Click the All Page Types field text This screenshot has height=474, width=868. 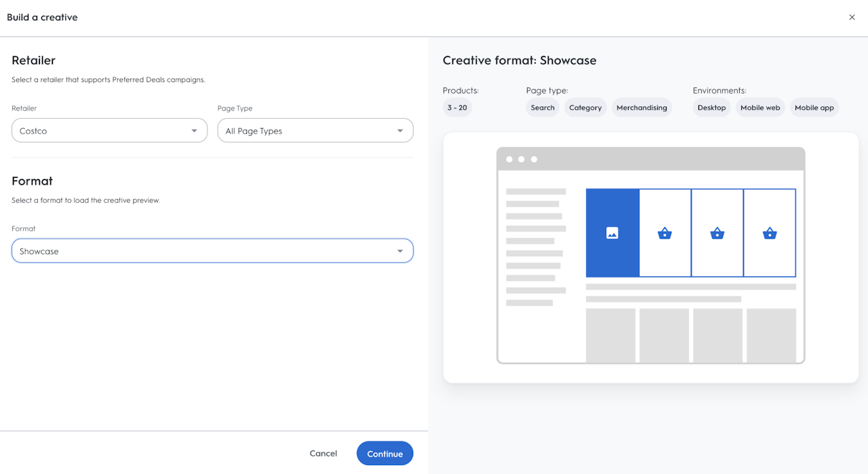tap(254, 131)
